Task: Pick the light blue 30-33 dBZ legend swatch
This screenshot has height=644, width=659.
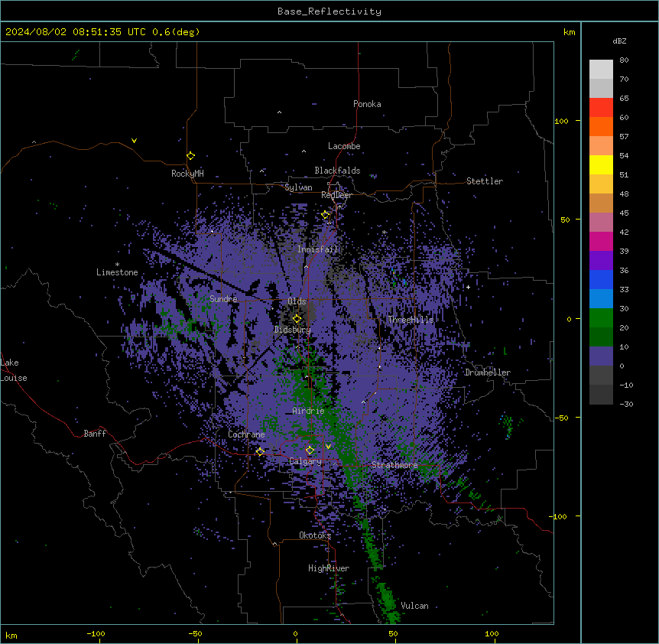Action: (x=601, y=299)
